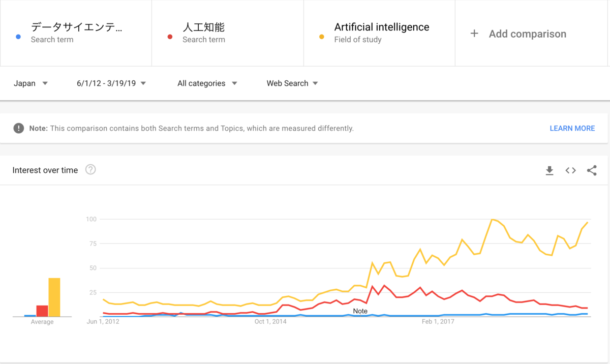Screen dimensions: 610x364
Task: Follow the LEARN MORE link
Action: (572, 128)
